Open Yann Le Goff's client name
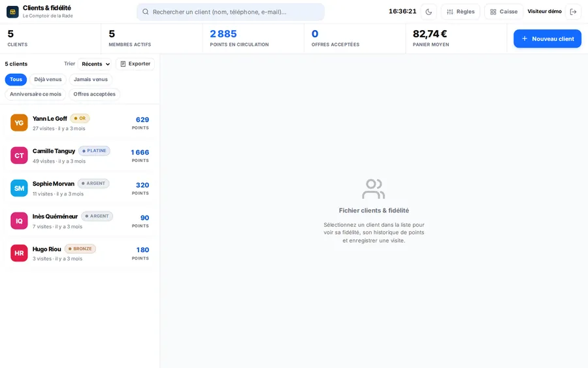Screen dimensions: 588x368 coord(50,118)
